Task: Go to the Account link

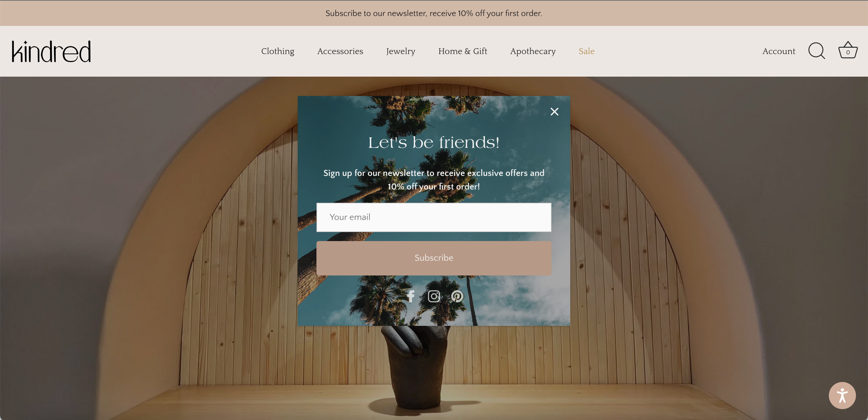Action: 778,51
